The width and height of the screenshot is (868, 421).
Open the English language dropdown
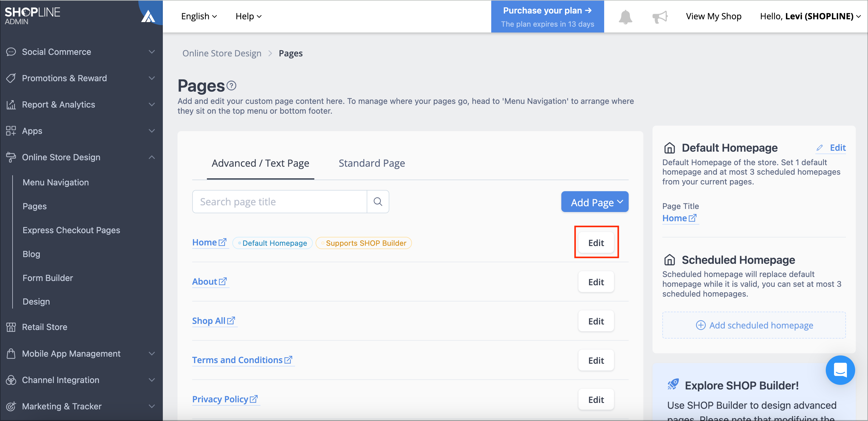coord(199,16)
